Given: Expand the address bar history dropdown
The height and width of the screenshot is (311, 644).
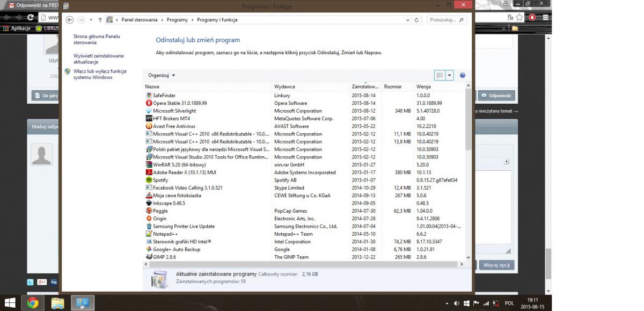Looking at the screenshot, I should [x=408, y=20].
